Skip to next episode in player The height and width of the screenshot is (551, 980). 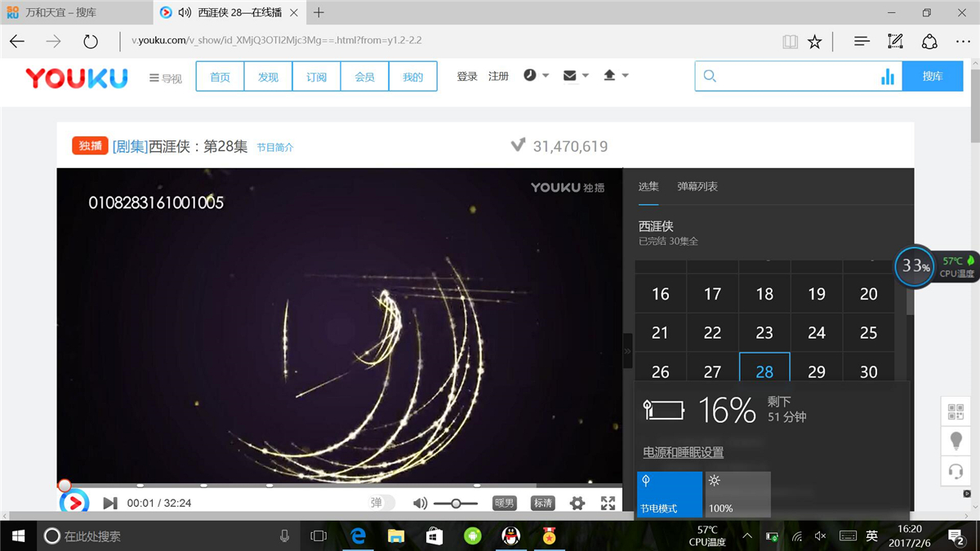[110, 503]
